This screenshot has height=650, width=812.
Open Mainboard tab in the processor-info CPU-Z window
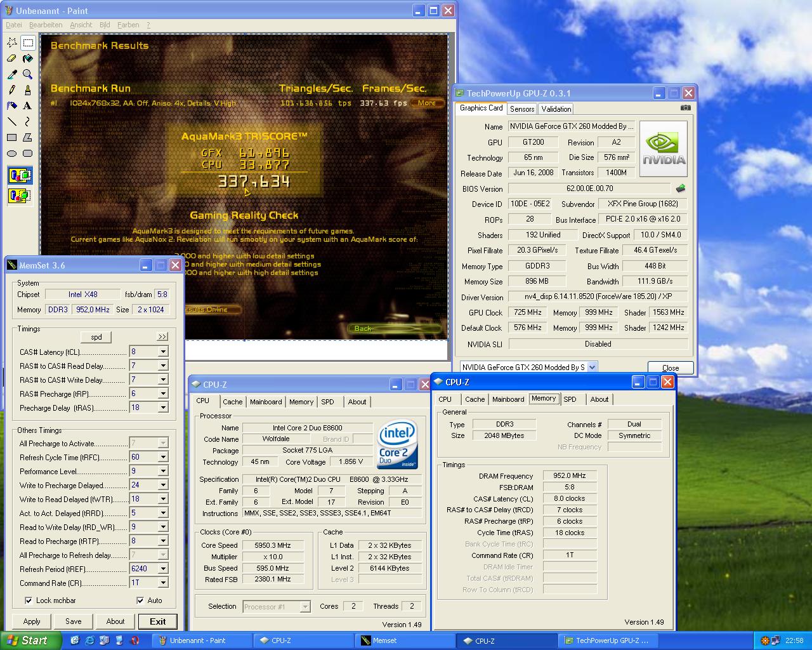click(x=266, y=402)
